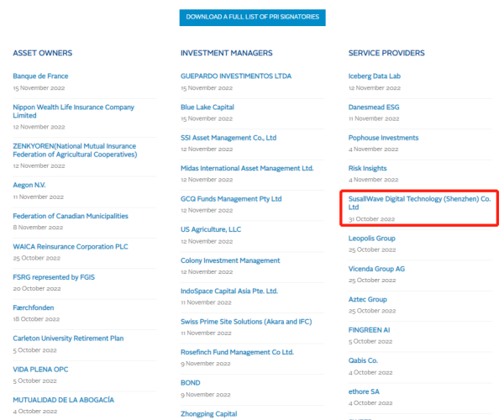
Task: Select the Danesmead ESG link
Action: [374, 107]
